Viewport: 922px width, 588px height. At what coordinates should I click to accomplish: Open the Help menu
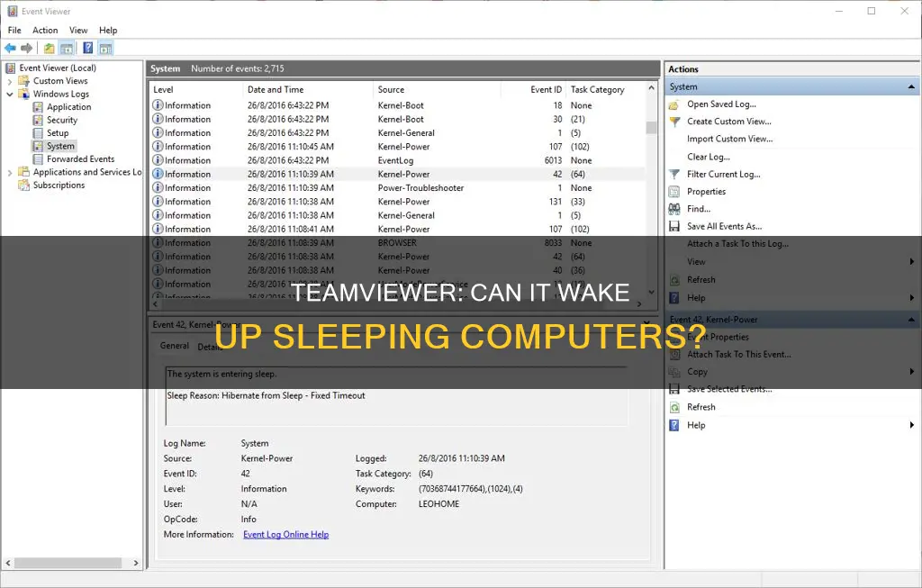point(108,30)
